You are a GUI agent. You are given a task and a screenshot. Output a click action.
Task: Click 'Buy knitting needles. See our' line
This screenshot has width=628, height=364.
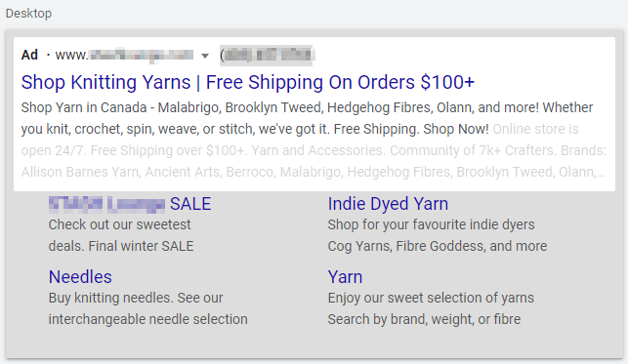pos(136,298)
